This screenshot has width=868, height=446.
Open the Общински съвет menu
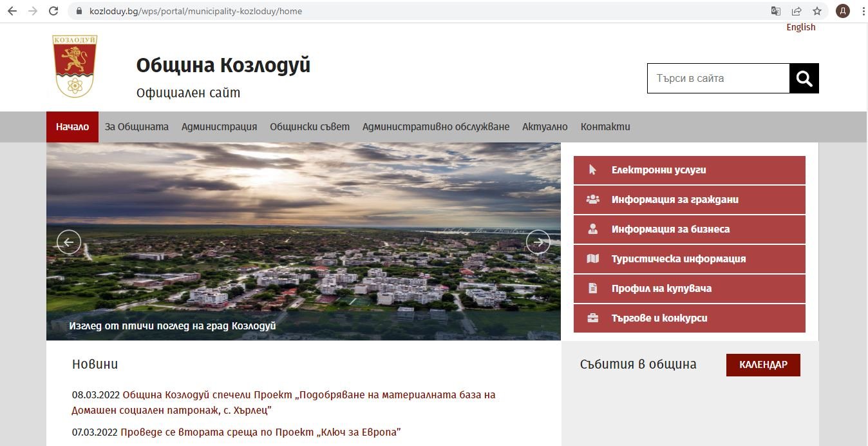(x=310, y=127)
